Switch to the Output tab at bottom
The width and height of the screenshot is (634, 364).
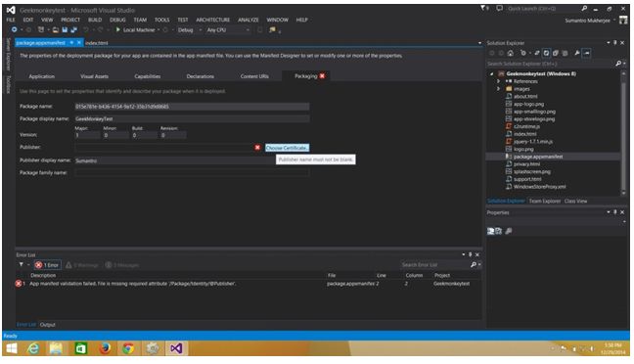tap(47, 324)
